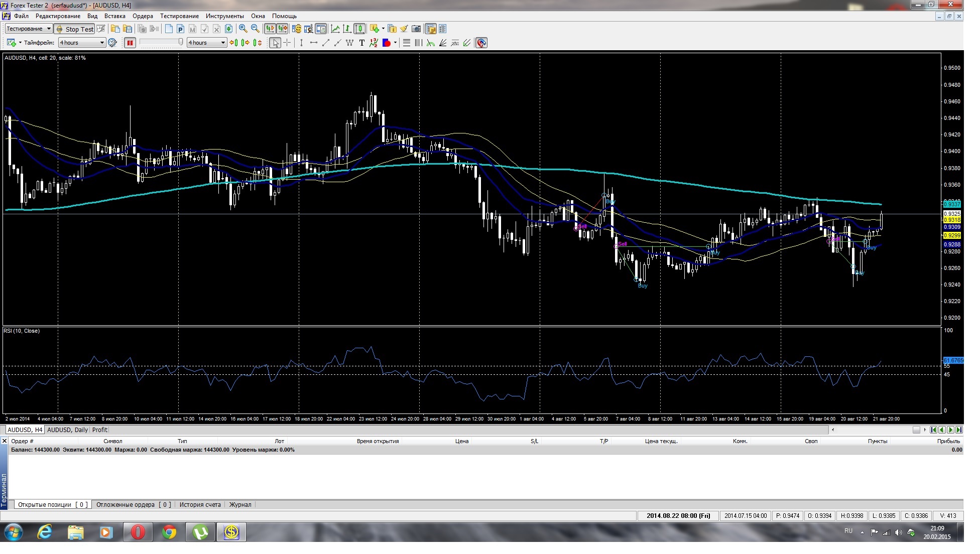Click the zoom in magnifier icon
Image resolution: width=980 pixels, height=554 pixels.
(243, 29)
